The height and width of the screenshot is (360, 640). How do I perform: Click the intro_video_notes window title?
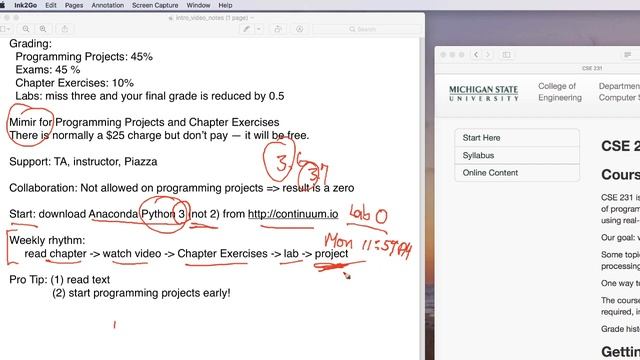211,18
